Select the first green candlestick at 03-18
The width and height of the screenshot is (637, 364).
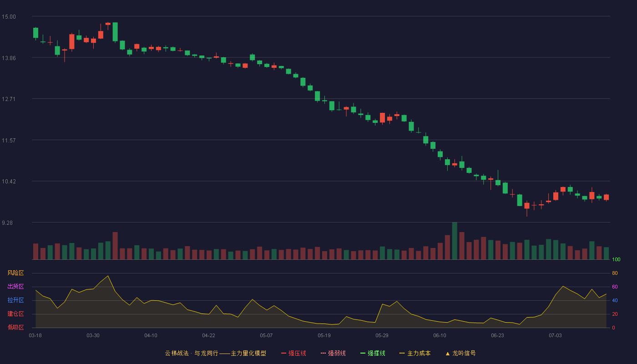coord(35,33)
